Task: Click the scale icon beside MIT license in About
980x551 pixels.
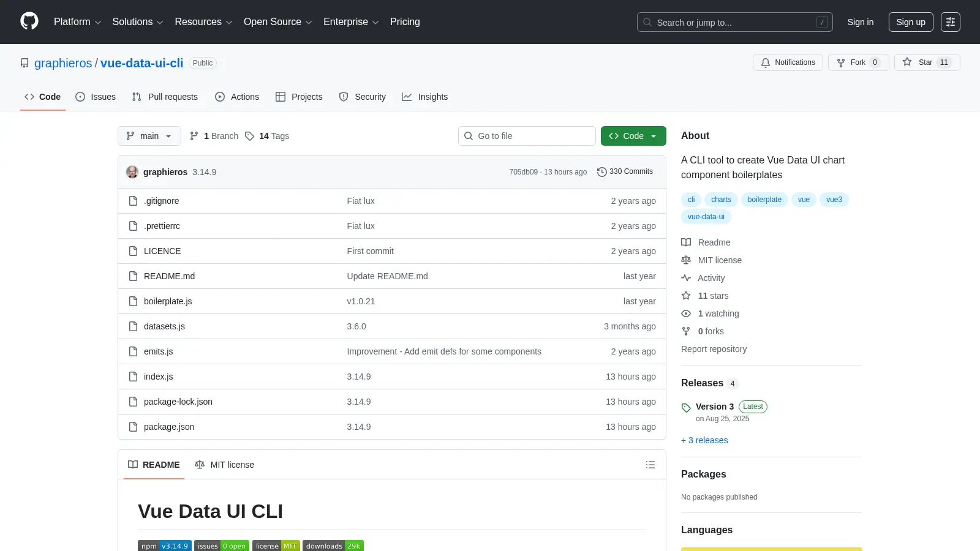Action: point(686,260)
